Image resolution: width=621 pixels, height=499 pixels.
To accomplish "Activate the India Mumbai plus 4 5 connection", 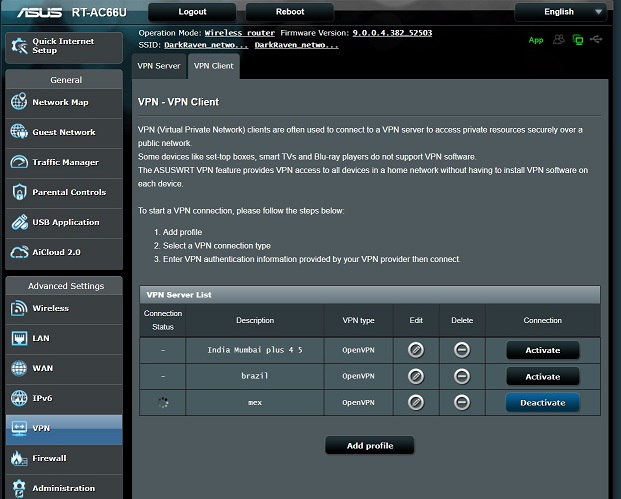I will click(543, 350).
